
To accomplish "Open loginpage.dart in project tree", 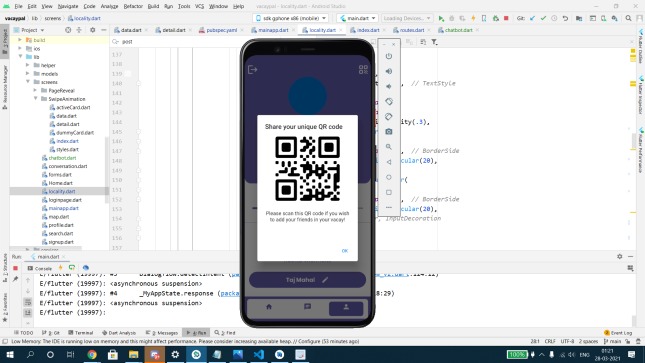I will point(65,200).
